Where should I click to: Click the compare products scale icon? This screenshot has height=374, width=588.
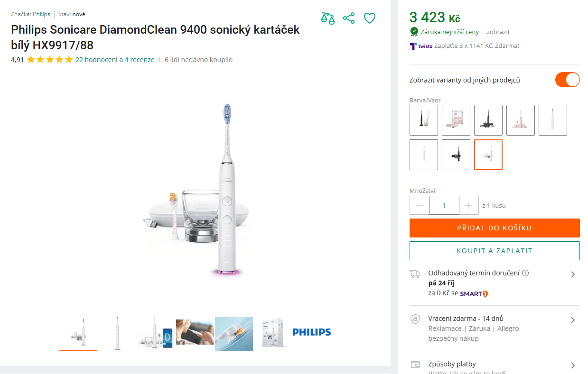pyautogui.click(x=328, y=18)
